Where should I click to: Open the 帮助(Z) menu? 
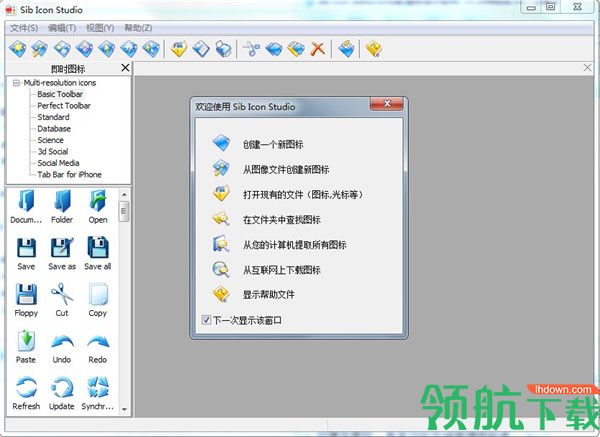point(138,28)
